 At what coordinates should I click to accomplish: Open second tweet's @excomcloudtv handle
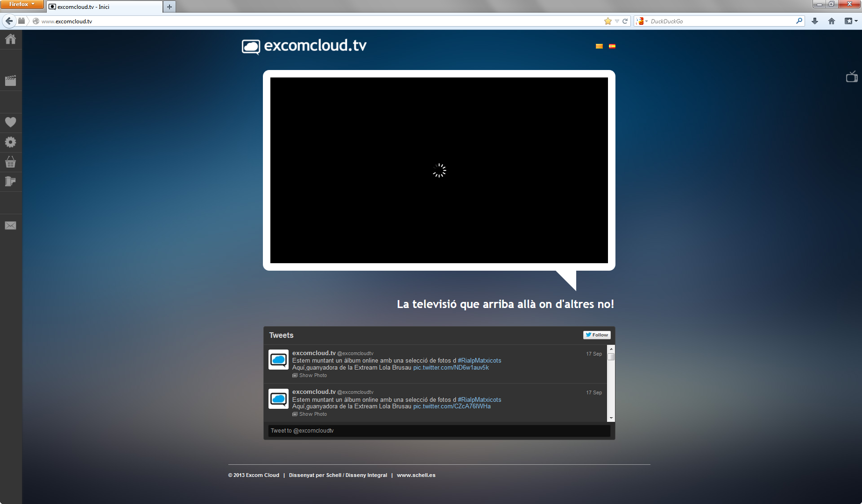click(x=355, y=392)
